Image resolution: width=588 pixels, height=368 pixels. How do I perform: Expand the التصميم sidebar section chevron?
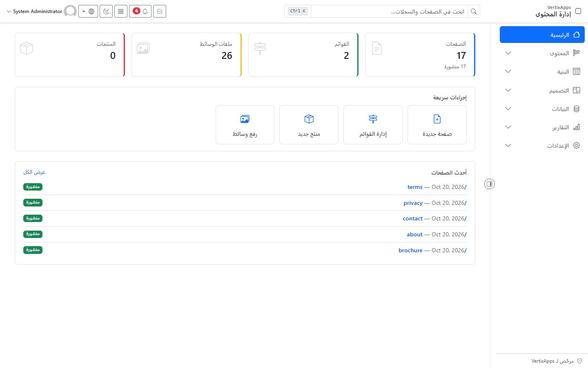tap(508, 90)
